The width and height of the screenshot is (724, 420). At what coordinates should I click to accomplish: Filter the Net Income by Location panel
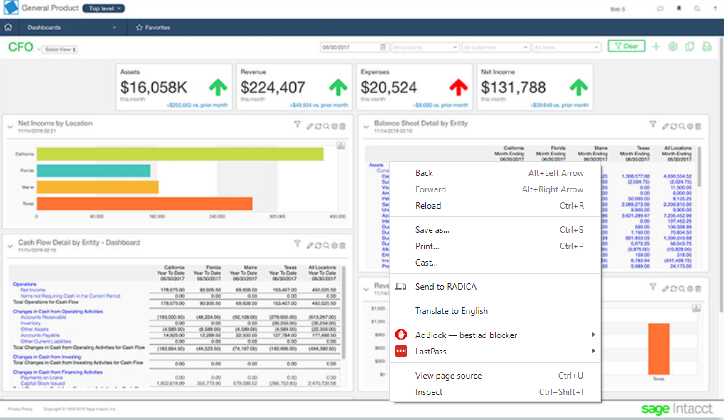click(297, 125)
